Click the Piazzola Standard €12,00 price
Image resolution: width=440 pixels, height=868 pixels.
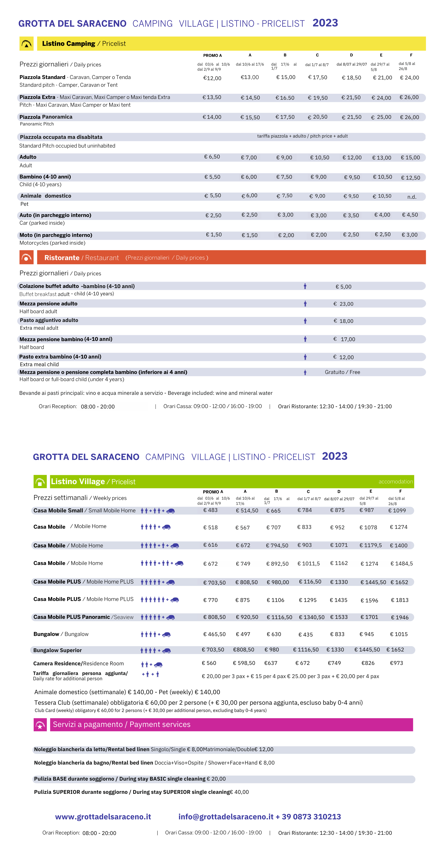point(212,78)
